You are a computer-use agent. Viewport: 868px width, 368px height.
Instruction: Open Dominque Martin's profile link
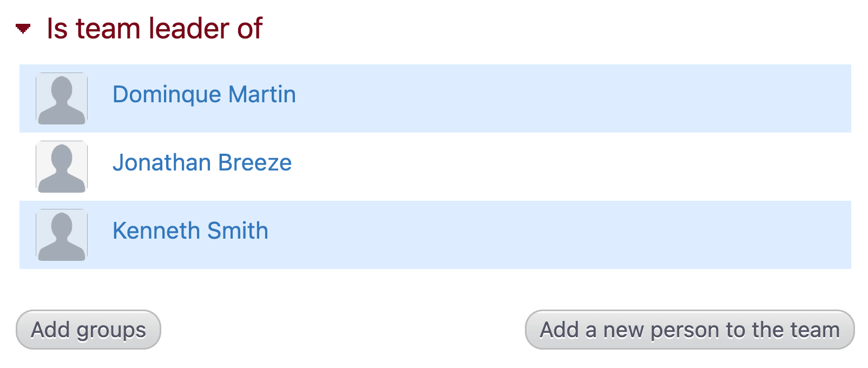[204, 95]
